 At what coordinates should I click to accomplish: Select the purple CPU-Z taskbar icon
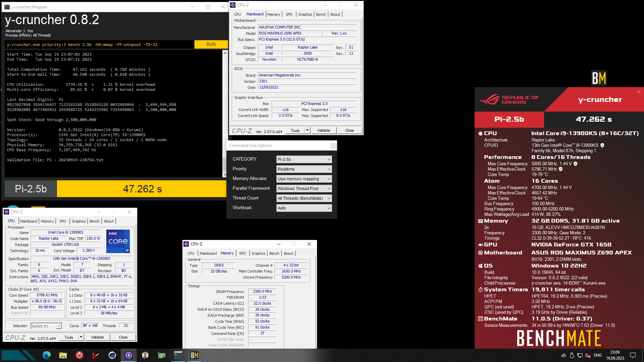tap(129, 355)
